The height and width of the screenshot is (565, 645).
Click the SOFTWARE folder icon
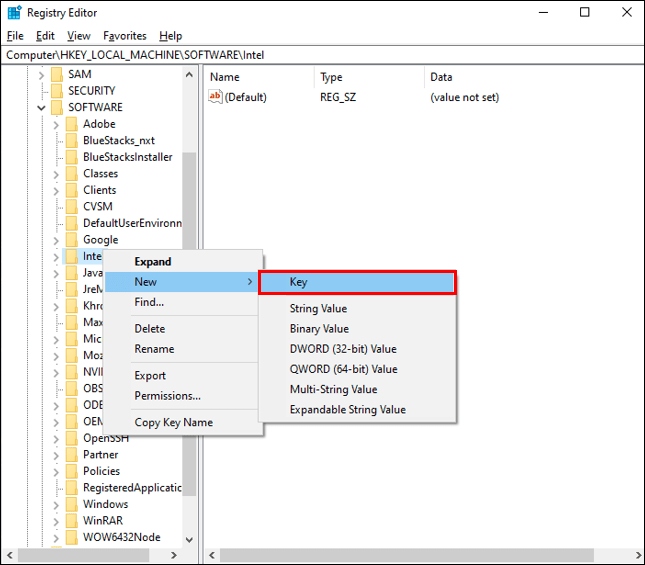coord(57,107)
